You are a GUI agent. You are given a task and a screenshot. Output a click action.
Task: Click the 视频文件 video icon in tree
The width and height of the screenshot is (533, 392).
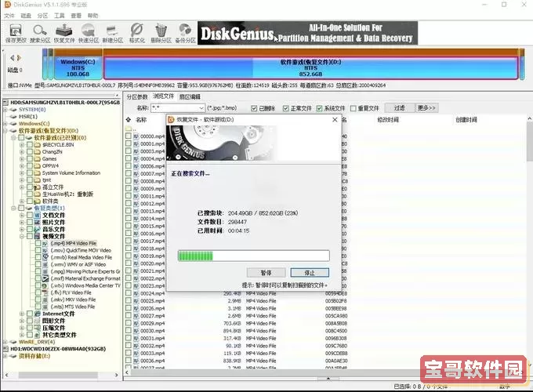pos(38,236)
